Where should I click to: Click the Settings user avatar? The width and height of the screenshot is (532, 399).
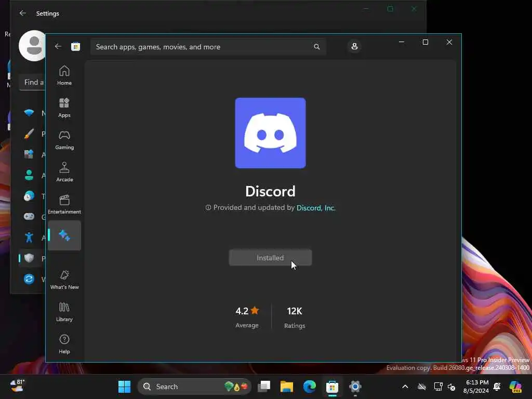32,46
